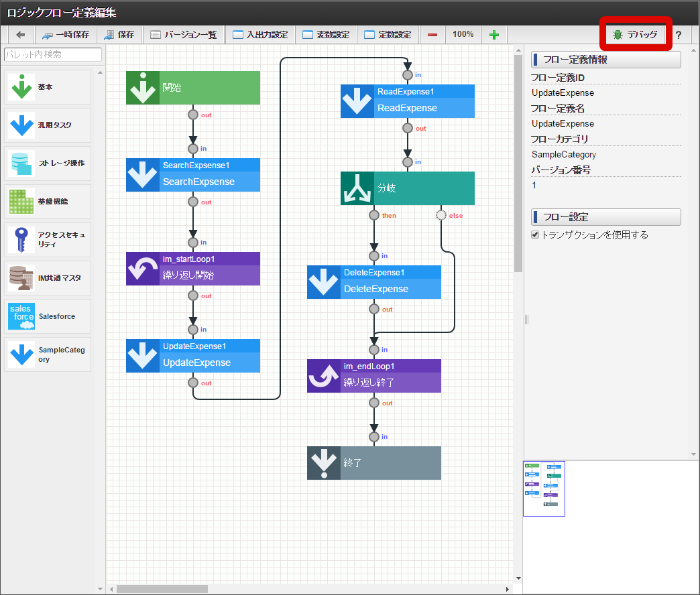Collapse the フロー定義情報 section header
The image size is (700, 595).
[x=606, y=60]
